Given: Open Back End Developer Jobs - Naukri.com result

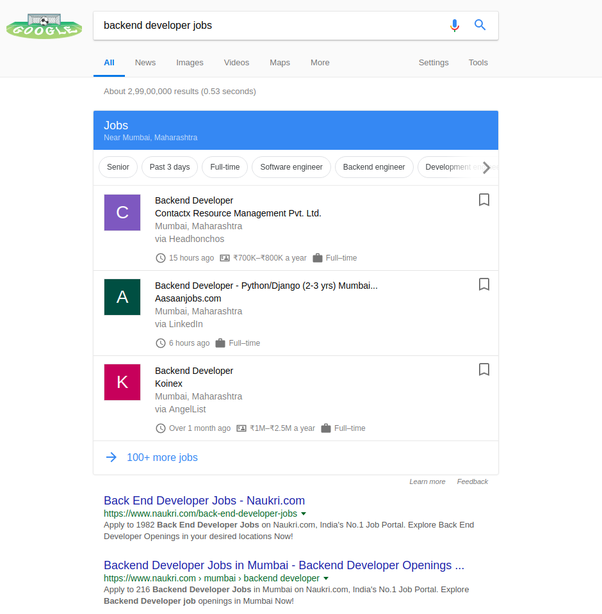Looking at the screenshot, I should point(204,501).
